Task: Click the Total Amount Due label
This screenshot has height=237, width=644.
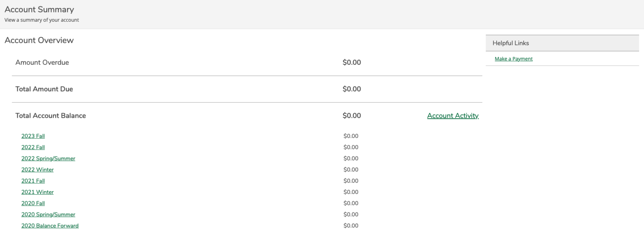Action: [x=44, y=89]
